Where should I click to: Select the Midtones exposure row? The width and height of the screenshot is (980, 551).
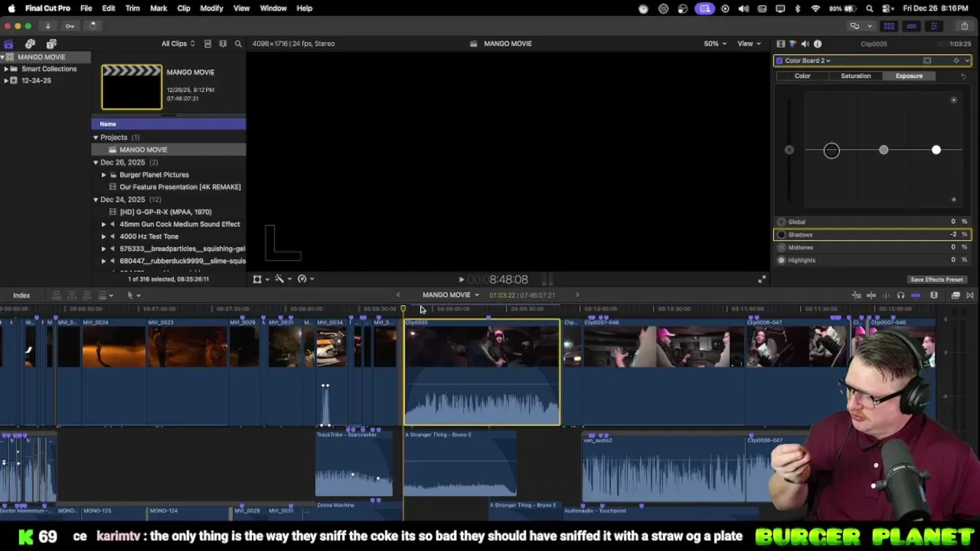tap(872, 247)
